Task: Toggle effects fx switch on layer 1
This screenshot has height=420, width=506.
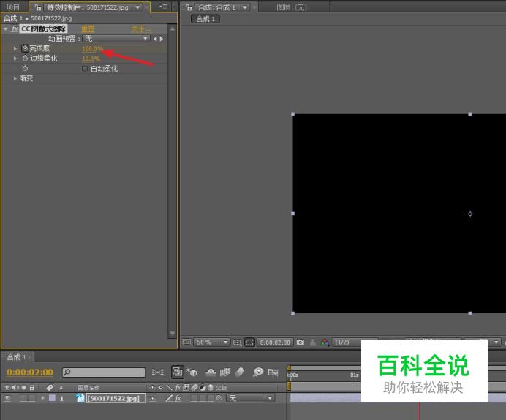Action: (178, 398)
